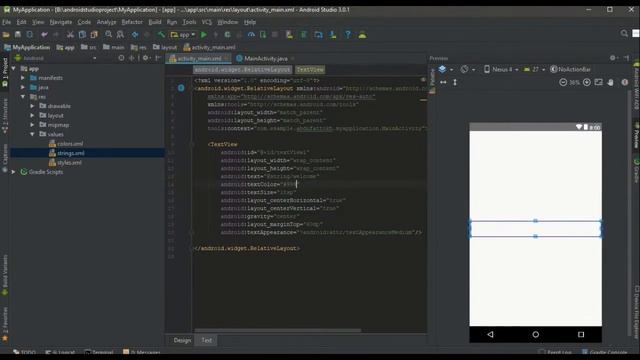This screenshot has width=640, height=360.
Task: Toggle the Captures tool window strip
Action: click(x=5, y=157)
